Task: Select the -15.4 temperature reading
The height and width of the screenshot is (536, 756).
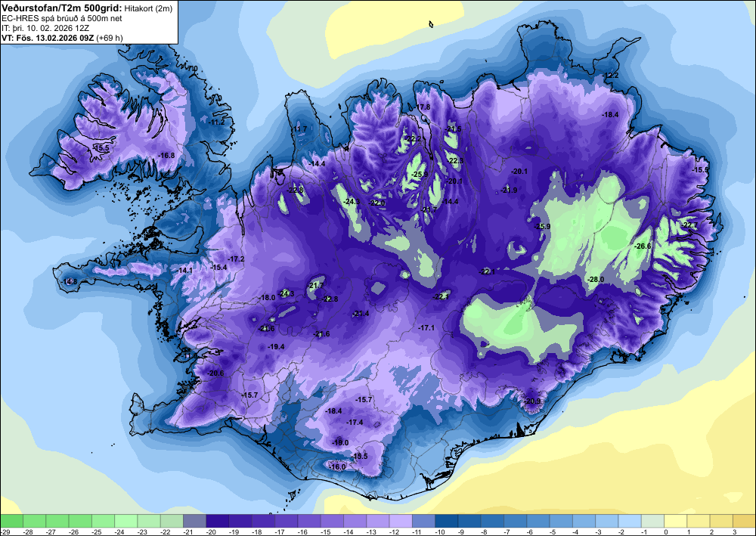Action: pyautogui.click(x=218, y=268)
